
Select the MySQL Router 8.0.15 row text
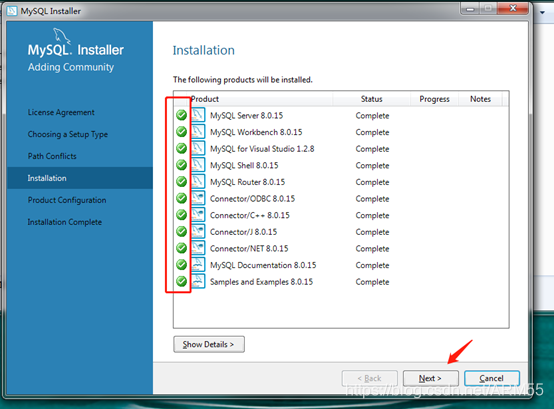click(247, 182)
